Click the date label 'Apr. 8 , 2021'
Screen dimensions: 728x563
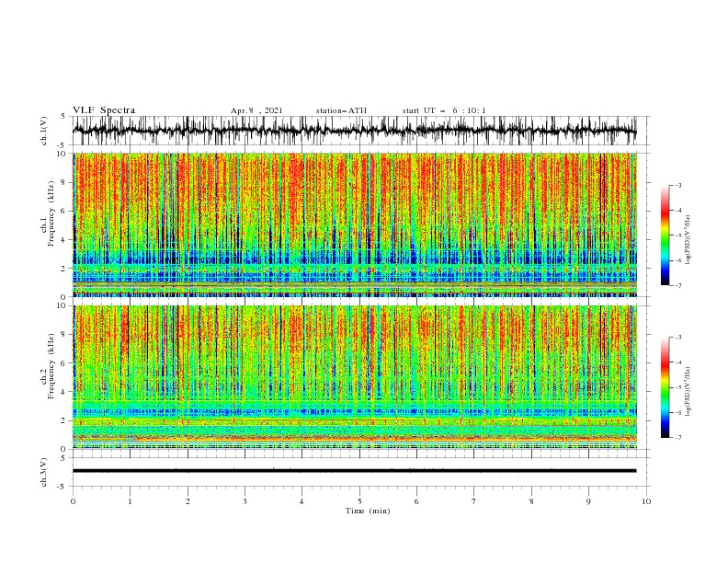click(256, 110)
